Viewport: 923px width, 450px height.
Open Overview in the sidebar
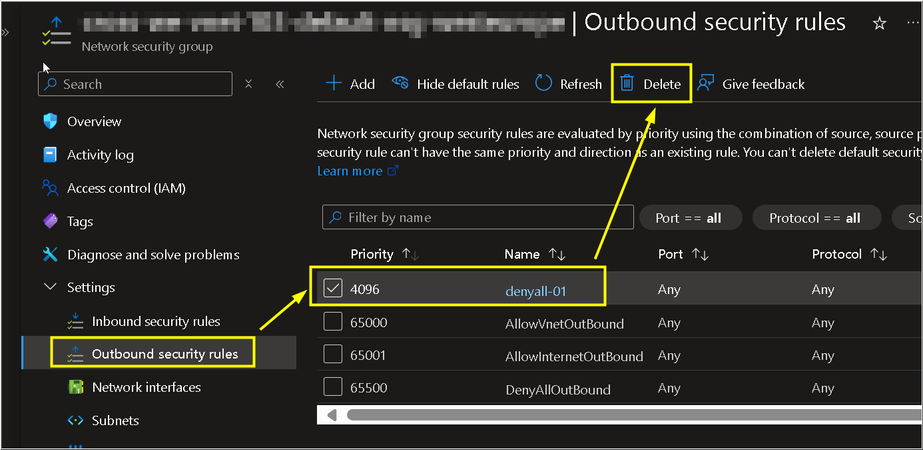[94, 121]
